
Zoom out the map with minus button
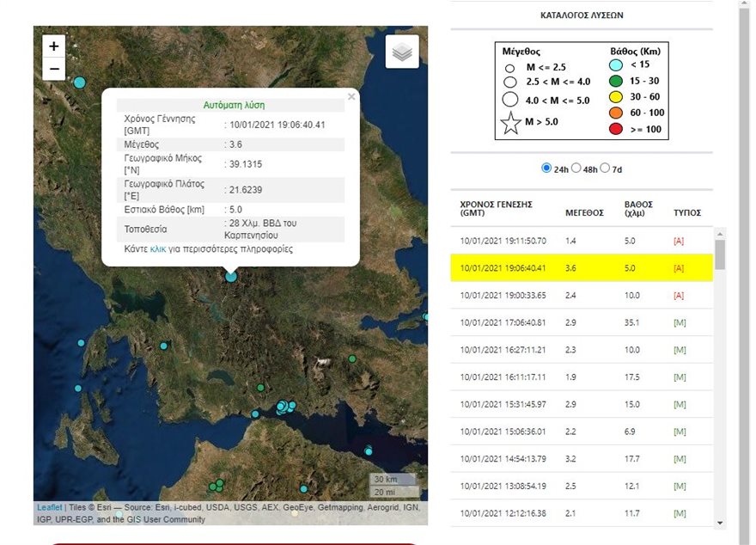pyautogui.click(x=54, y=69)
